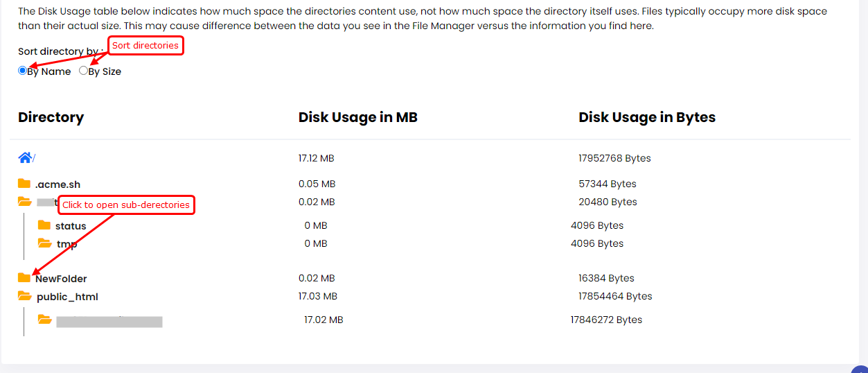
Task: Click the status subfolder icon
Action: (44, 225)
